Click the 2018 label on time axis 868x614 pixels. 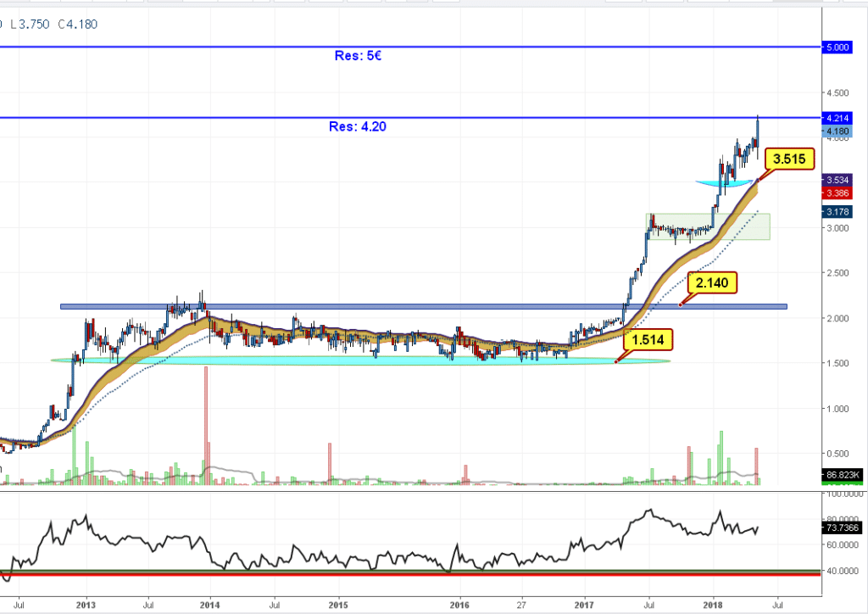click(713, 606)
